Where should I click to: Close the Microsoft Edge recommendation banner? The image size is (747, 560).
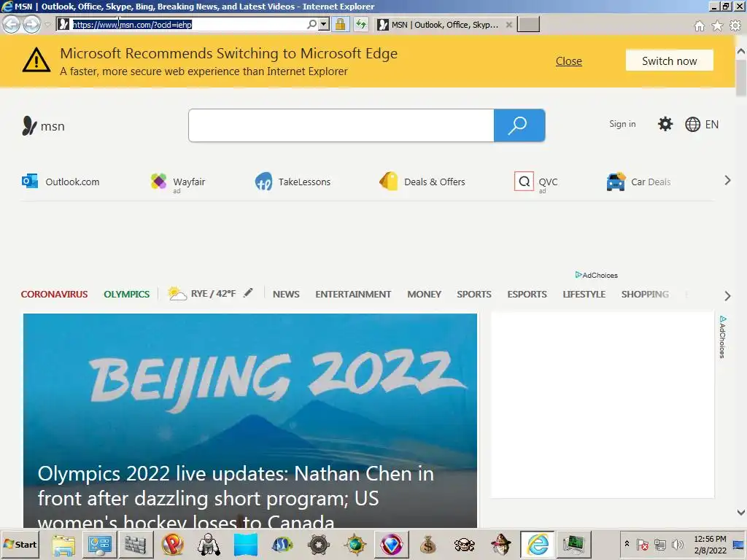[569, 61]
